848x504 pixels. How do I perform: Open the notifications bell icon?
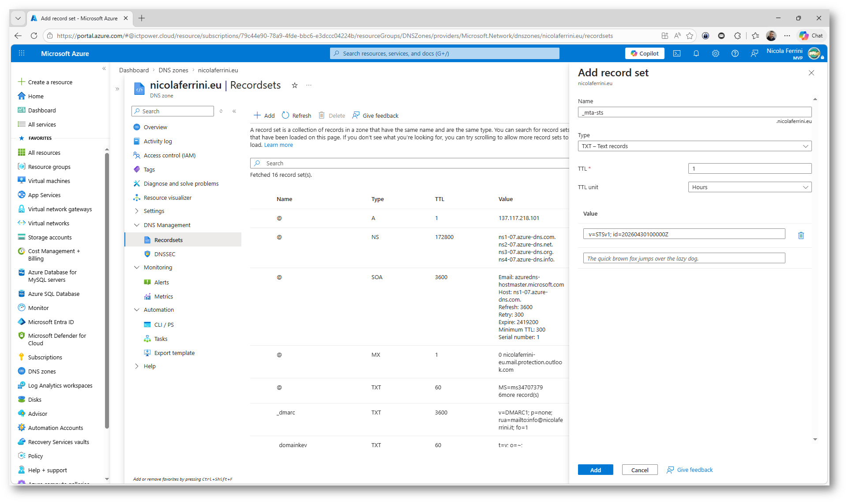(696, 53)
